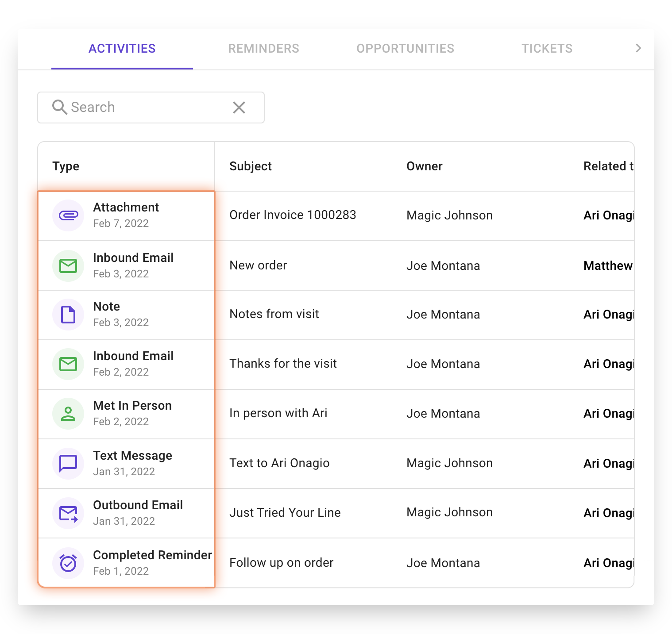This screenshot has height=634, width=672.
Task: Click the Outbound Email icon
Action: click(68, 513)
